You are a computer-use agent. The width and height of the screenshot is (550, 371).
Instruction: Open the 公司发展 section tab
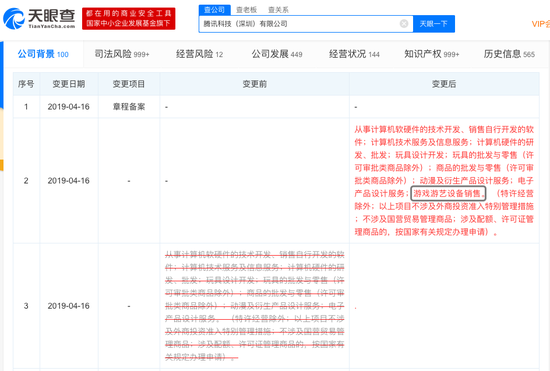tap(277, 54)
